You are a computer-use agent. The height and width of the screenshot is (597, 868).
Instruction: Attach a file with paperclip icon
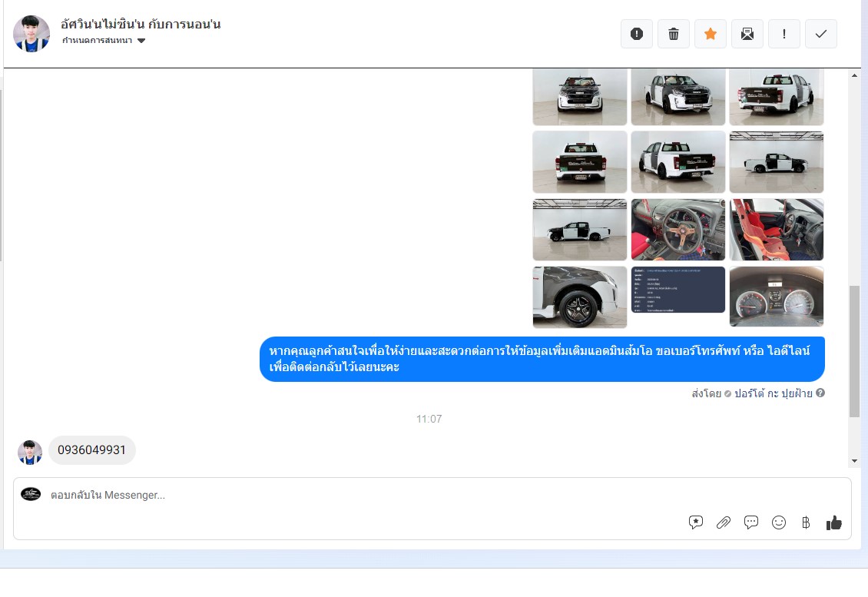(723, 522)
